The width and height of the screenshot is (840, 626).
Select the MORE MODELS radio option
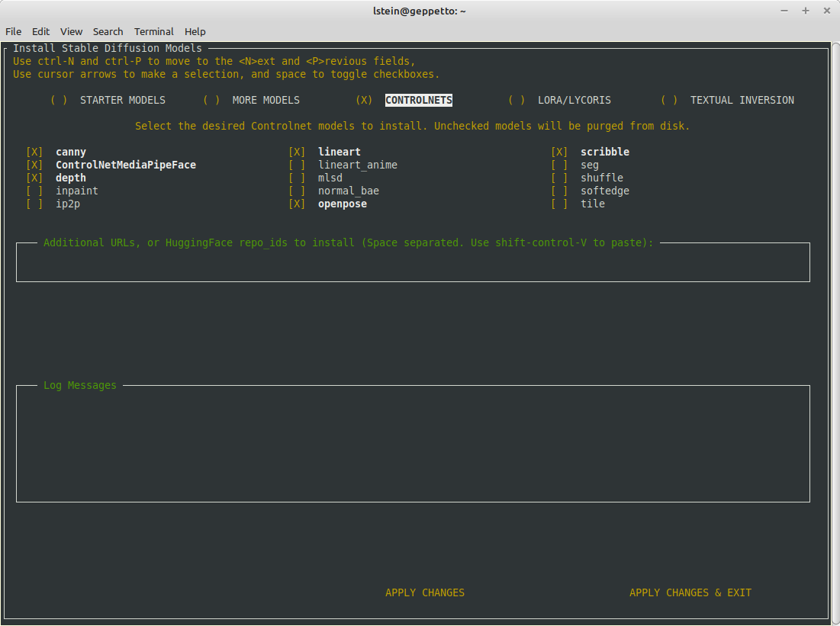pyautogui.click(x=211, y=100)
